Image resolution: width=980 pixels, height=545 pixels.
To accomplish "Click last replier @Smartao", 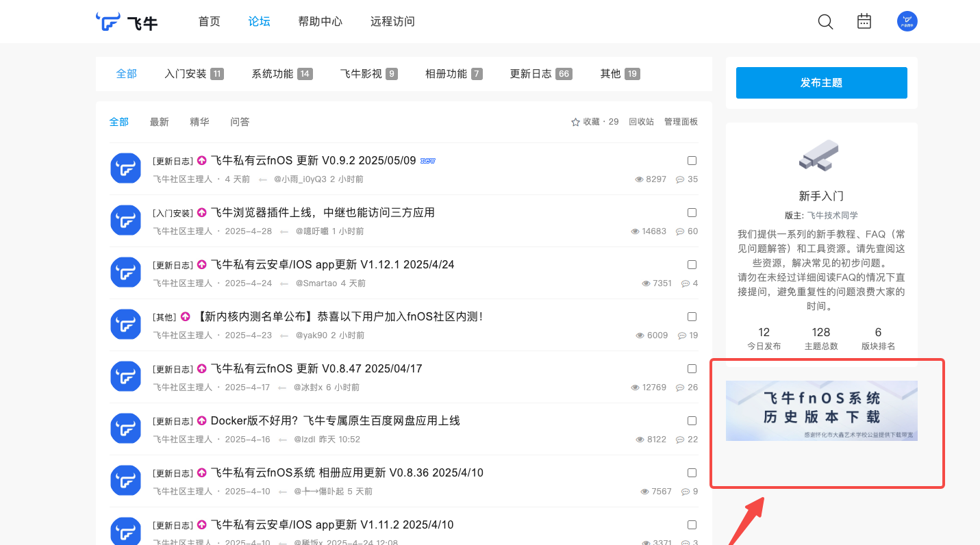I will click(x=316, y=283).
